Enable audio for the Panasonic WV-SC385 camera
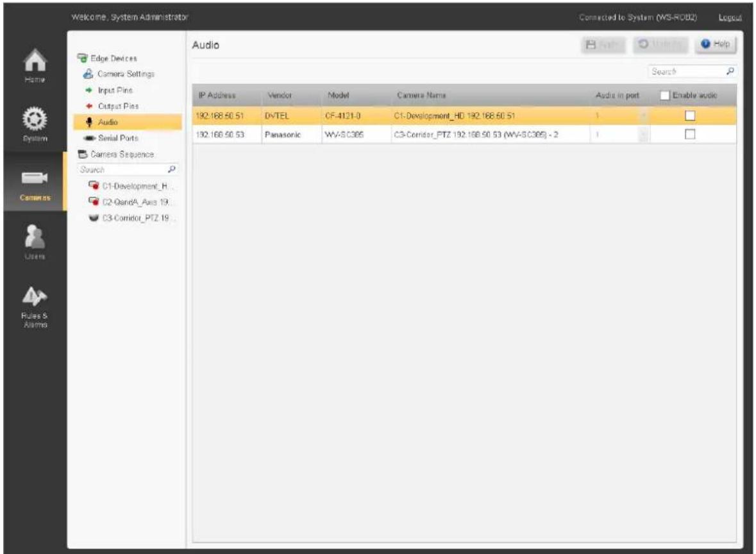The width and height of the screenshot is (756, 554). pos(690,135)
